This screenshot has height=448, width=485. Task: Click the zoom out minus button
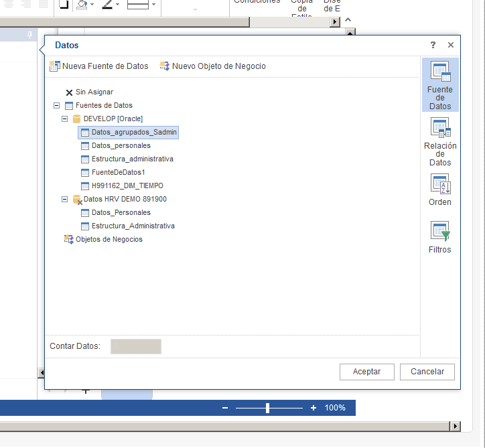tap(225, 408)
